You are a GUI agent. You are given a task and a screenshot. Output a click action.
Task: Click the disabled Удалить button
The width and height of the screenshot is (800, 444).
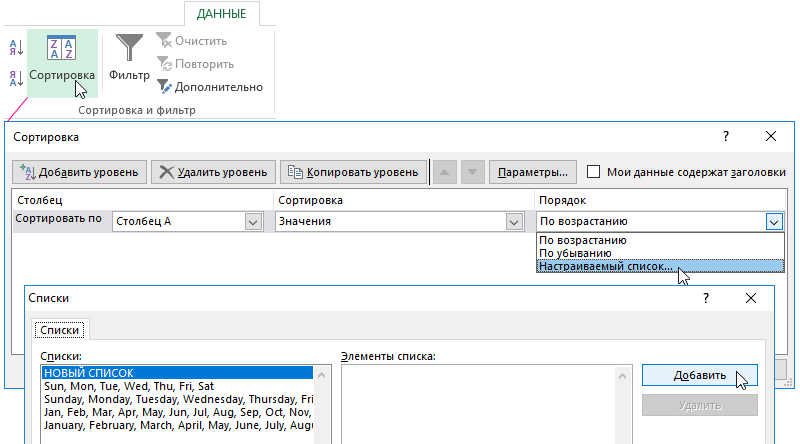(x=699, y=405)
